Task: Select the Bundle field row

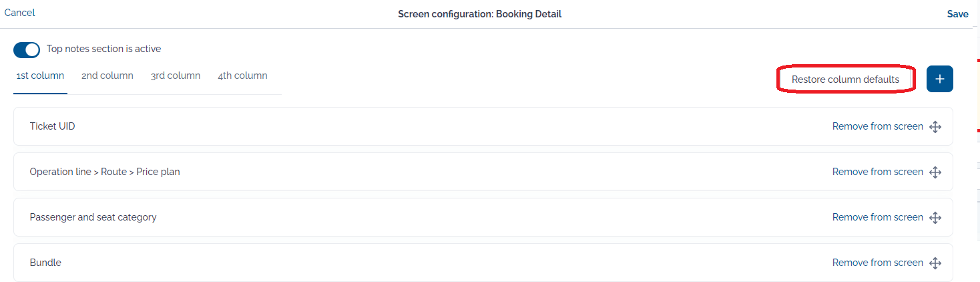Action: 483,263
